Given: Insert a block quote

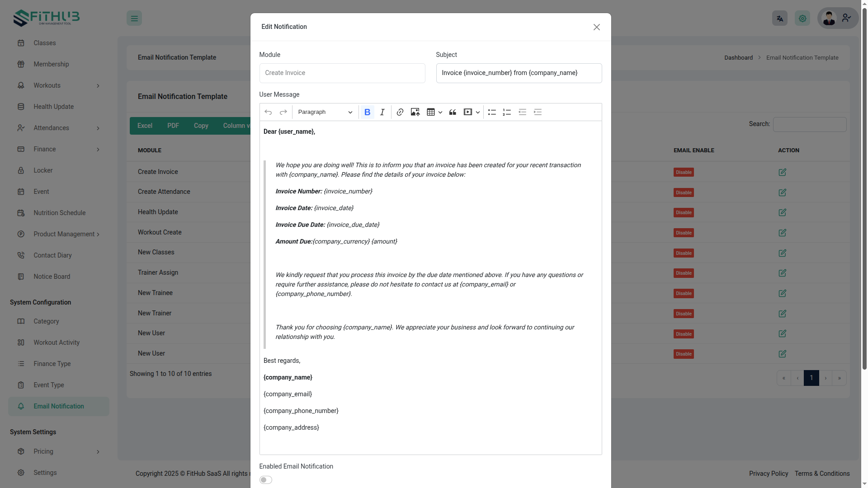Looking at the screenshot, I should (453, 112).
